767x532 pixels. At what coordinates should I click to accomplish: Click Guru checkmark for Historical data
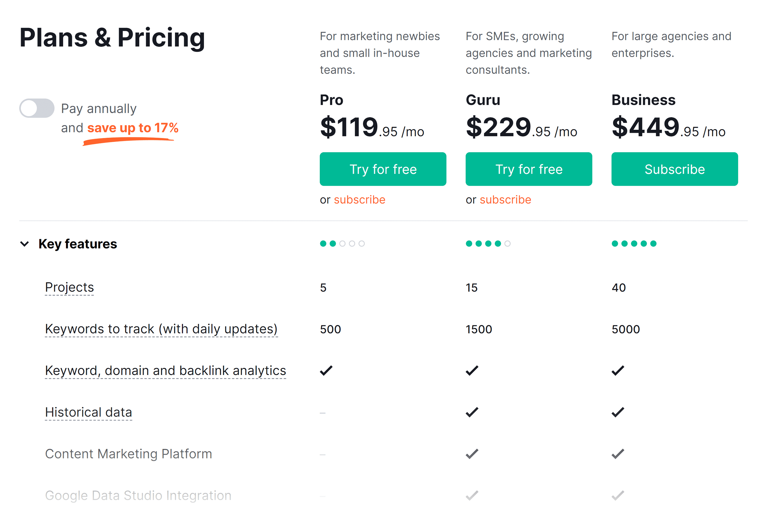point(472,412)
